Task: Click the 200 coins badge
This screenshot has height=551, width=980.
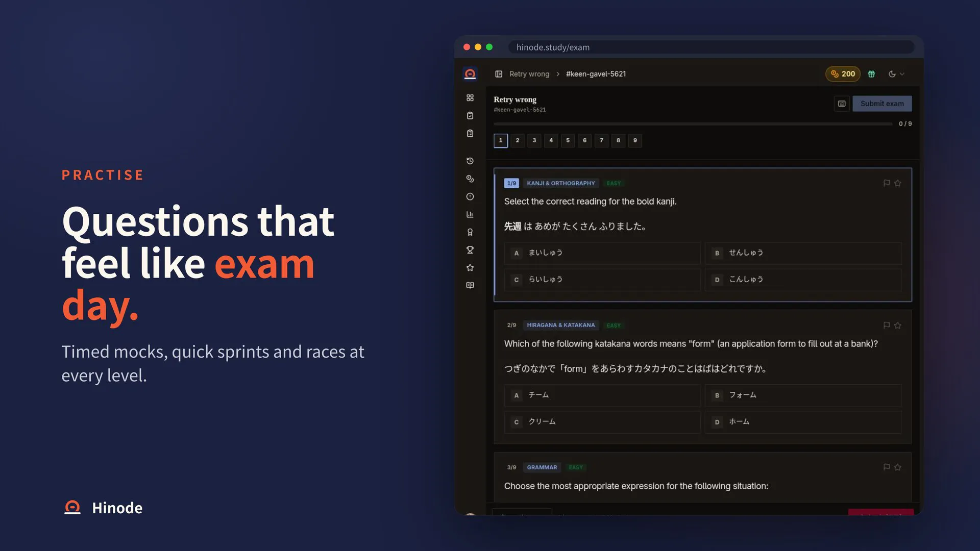Action: (843, 74)
